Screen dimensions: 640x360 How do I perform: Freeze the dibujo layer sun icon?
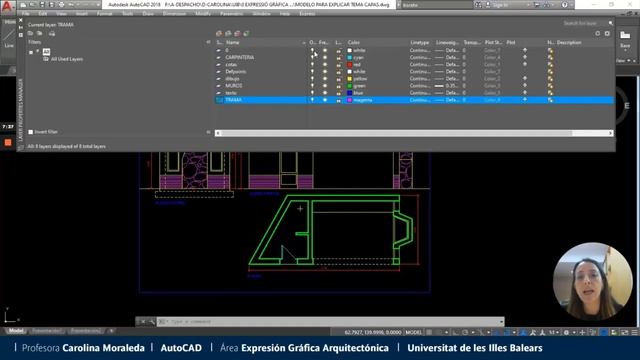coord(325,79)
